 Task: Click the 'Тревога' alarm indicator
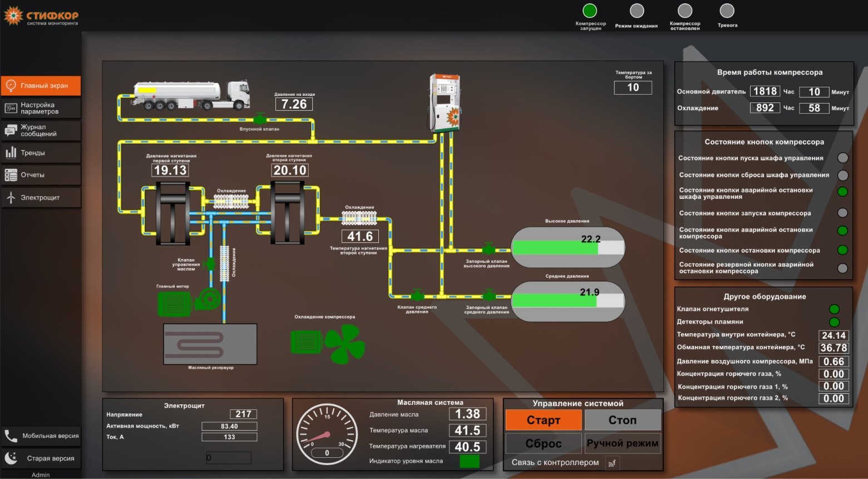point(727,11)
